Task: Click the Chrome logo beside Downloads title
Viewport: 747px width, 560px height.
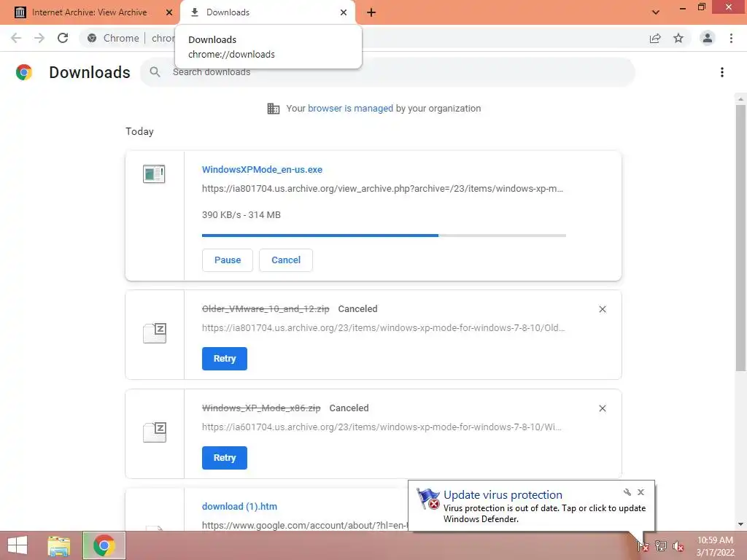Action: point(24,72)
